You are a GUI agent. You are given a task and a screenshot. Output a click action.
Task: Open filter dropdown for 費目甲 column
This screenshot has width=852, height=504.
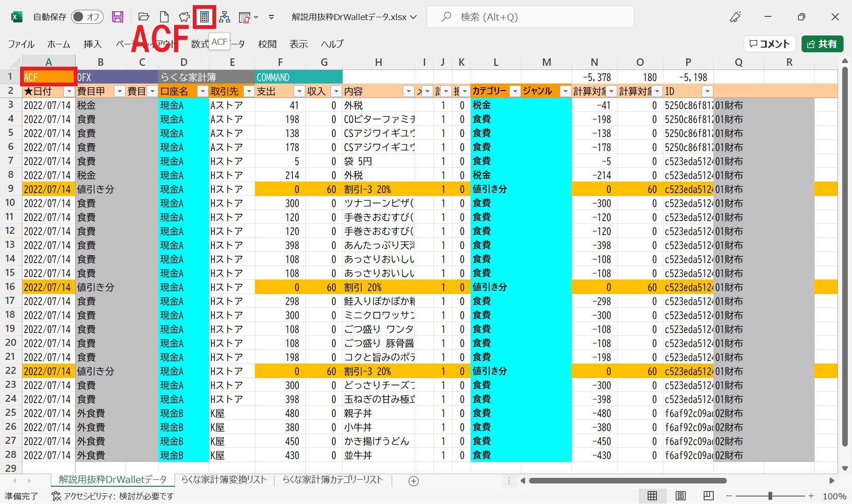click(x=119, y=91)
